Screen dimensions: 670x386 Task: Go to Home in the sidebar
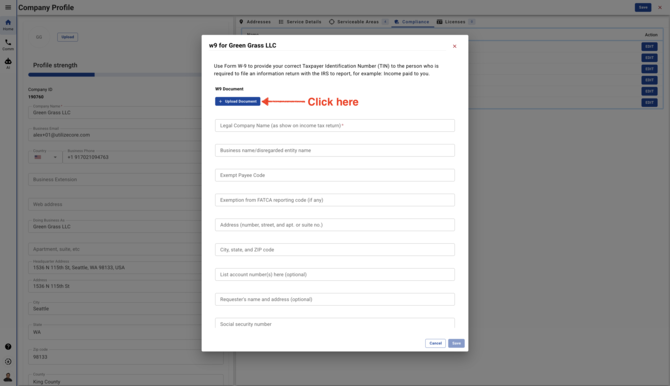point(8,25)
